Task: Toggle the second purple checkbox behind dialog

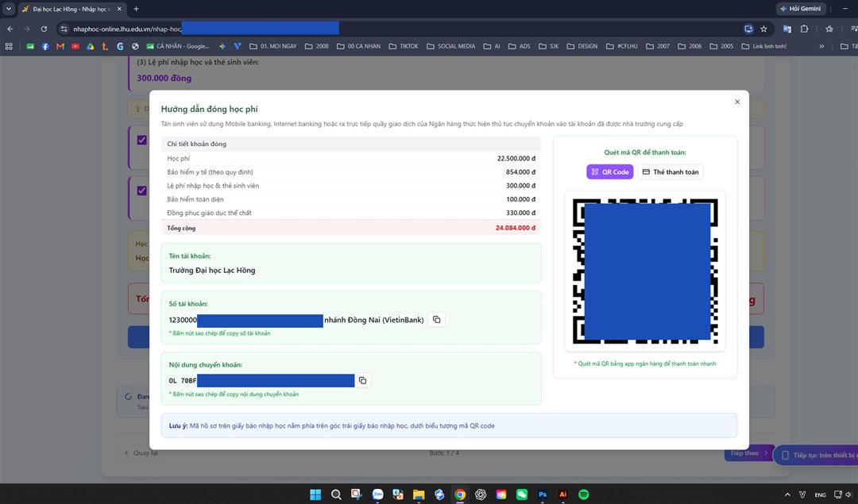Action: pos(141,190)
